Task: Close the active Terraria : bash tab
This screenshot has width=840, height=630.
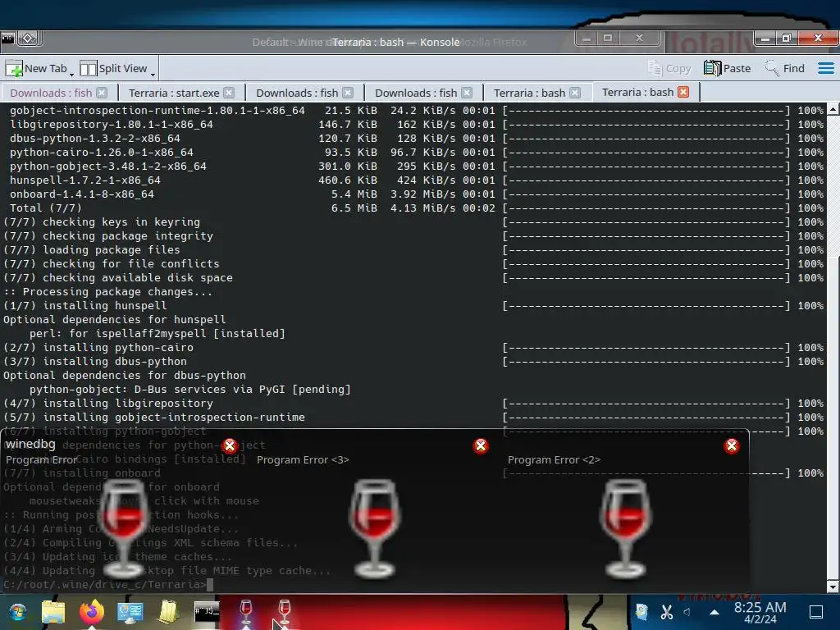Action: [683, 92]
